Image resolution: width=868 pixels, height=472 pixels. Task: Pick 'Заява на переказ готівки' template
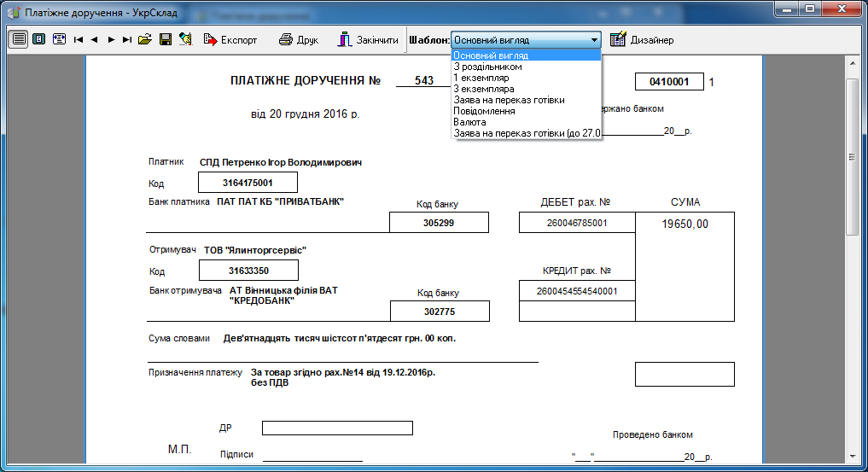click(x=509, y=100)
